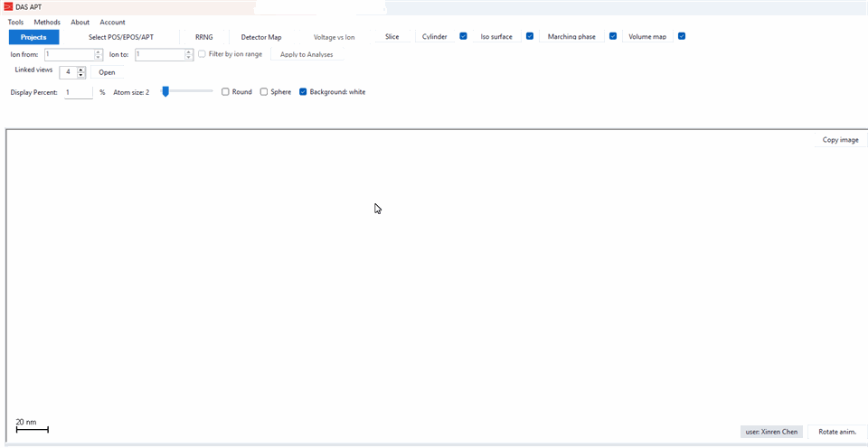
Task: Click the Slice button
Action: tap(392, 36)
